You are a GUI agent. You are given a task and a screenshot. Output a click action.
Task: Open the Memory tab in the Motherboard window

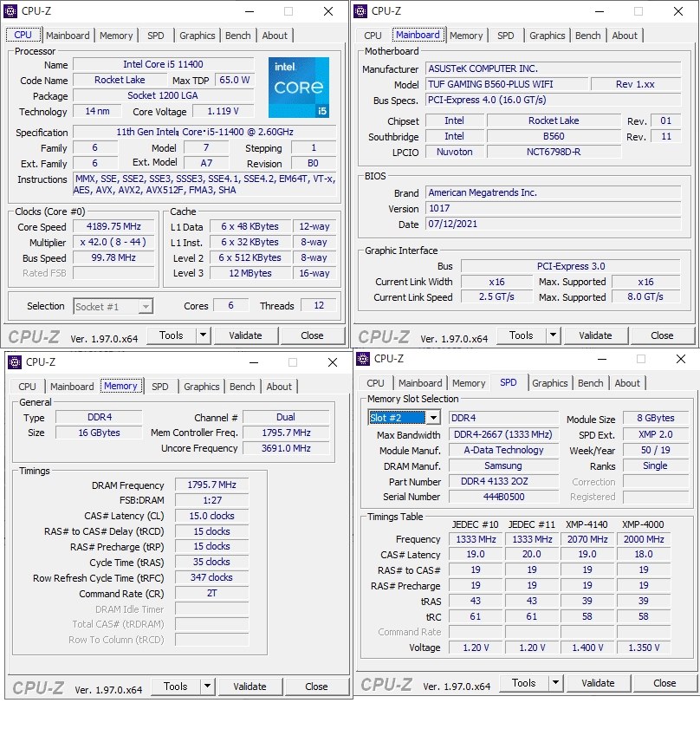[x=466, y=36]
